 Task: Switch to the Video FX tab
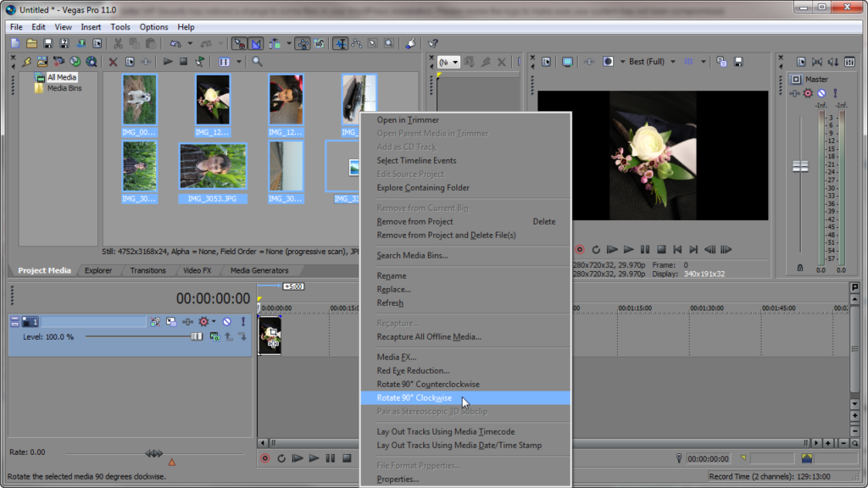tap(197, 270)
